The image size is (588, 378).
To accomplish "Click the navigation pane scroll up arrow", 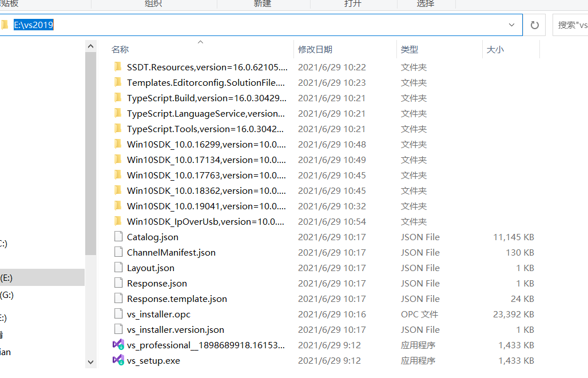I will pyautogui.click(x=90, y=46).
